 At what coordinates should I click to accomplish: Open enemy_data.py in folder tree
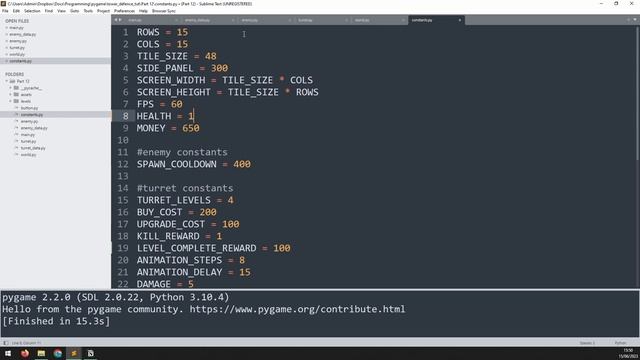coord(34,128)
